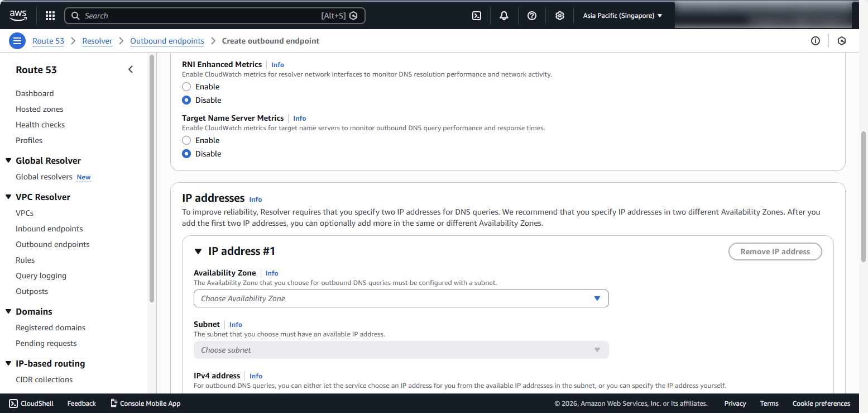
Task: Click the New badge beside Global resolvers
Action: [x=84, y=177]
